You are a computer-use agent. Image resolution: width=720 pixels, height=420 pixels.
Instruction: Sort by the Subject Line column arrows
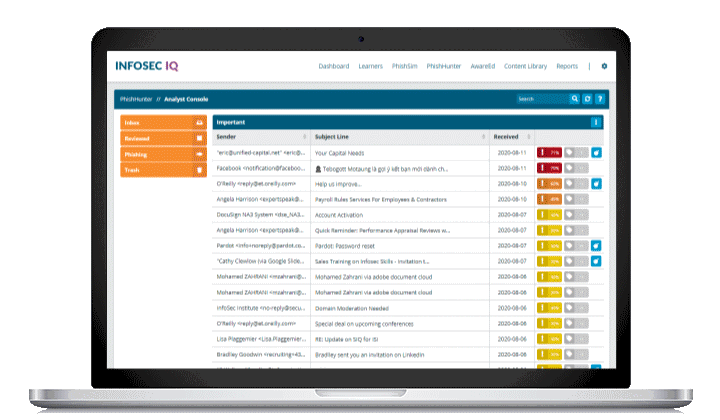coord(484,136)
